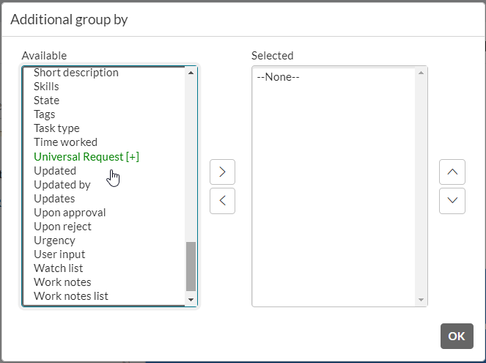Image resolution: width=486 pixels, height=363 pixels.
Task: Click the move-left arrow to remove selection
Action: click(x=222, y=201)
